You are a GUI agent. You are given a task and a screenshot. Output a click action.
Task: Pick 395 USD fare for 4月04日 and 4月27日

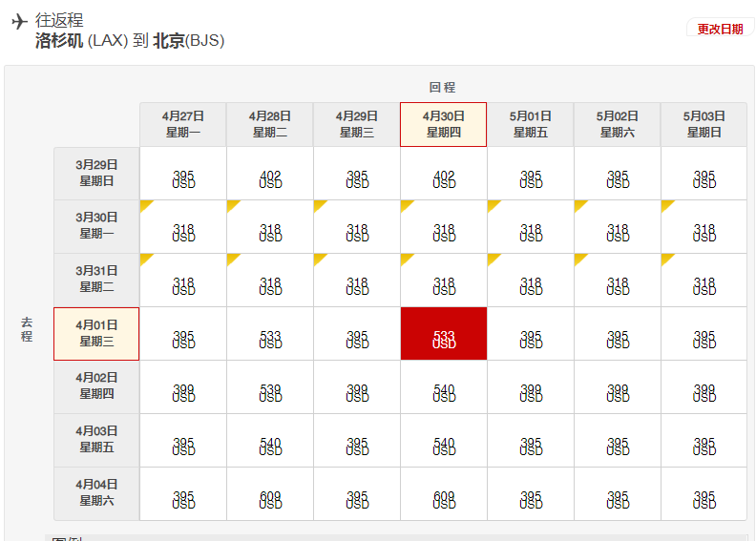[183, 494]
